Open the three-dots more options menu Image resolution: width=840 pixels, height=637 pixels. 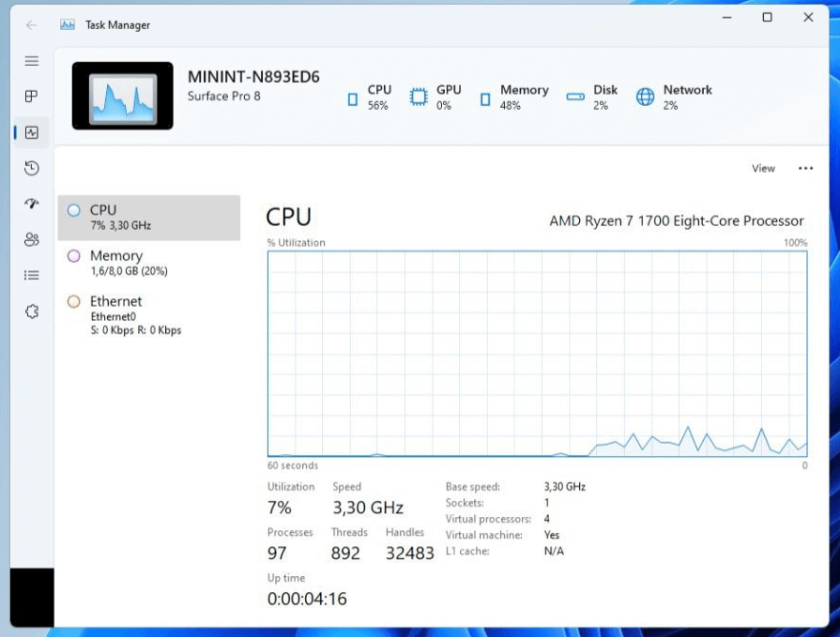click(805, 169)
